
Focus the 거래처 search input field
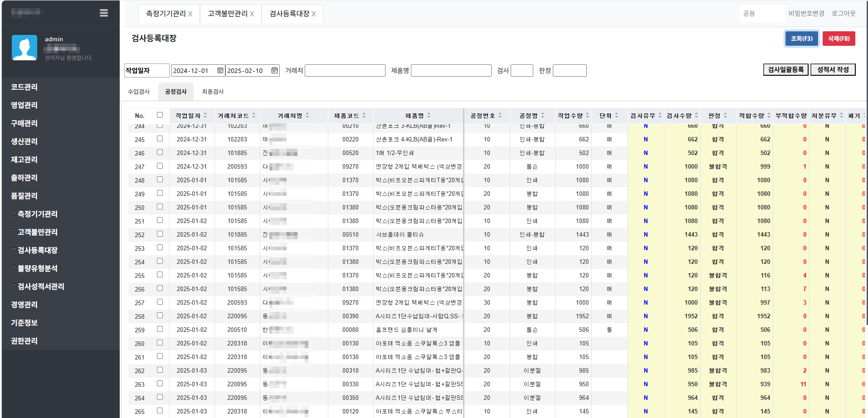(x=345, y=70)
